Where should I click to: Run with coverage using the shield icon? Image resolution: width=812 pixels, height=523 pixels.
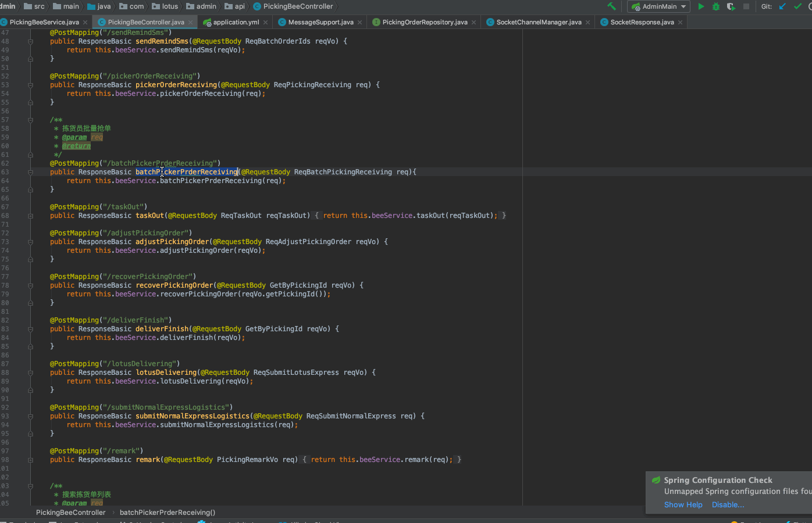pyautogui.click(x=731, y=6)
